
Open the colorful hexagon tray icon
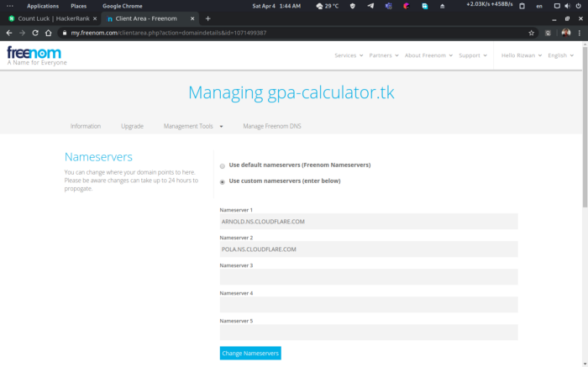tap(406, 6)
